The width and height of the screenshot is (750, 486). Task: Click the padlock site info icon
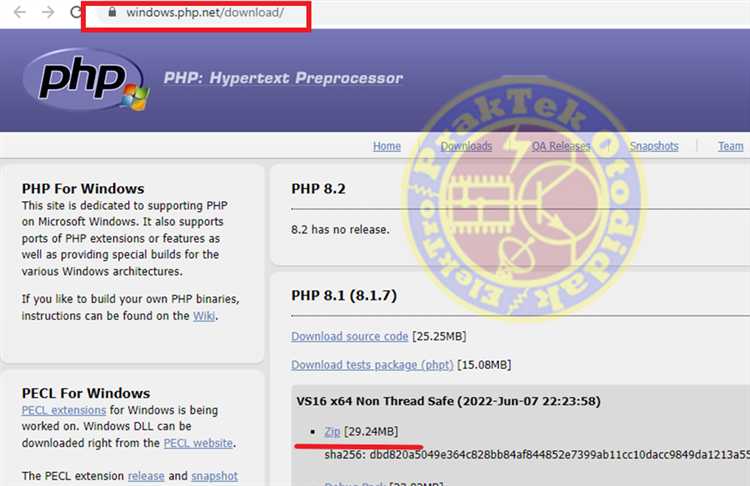[x=112, y=12]
